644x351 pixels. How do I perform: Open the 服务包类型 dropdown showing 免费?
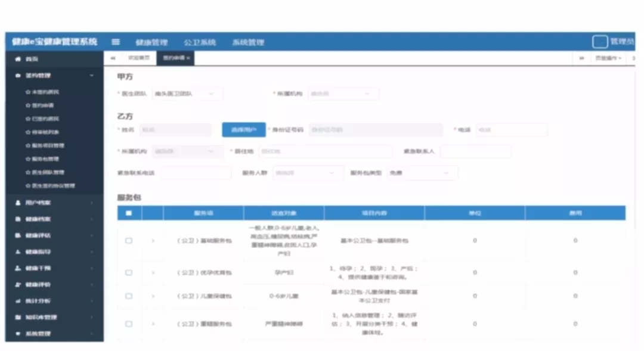click(x=422, y=173)
